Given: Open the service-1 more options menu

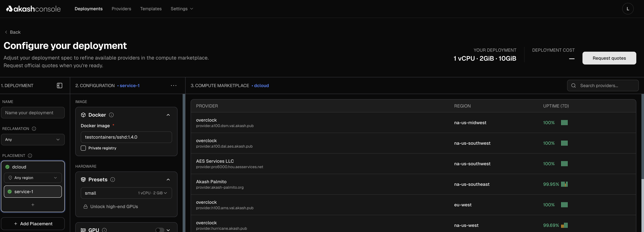Looking at the screenshot, I should pos(173,86).
